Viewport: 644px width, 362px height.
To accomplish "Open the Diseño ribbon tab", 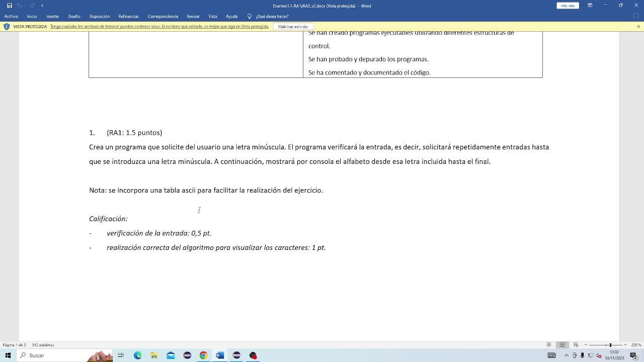I will pos(74,16).
